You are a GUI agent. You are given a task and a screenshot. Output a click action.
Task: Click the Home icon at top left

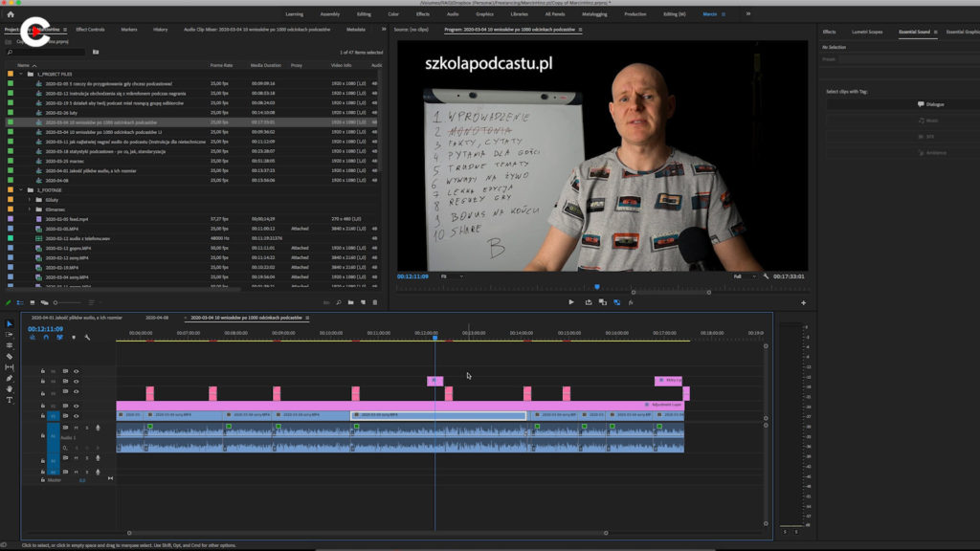[11, 14]
